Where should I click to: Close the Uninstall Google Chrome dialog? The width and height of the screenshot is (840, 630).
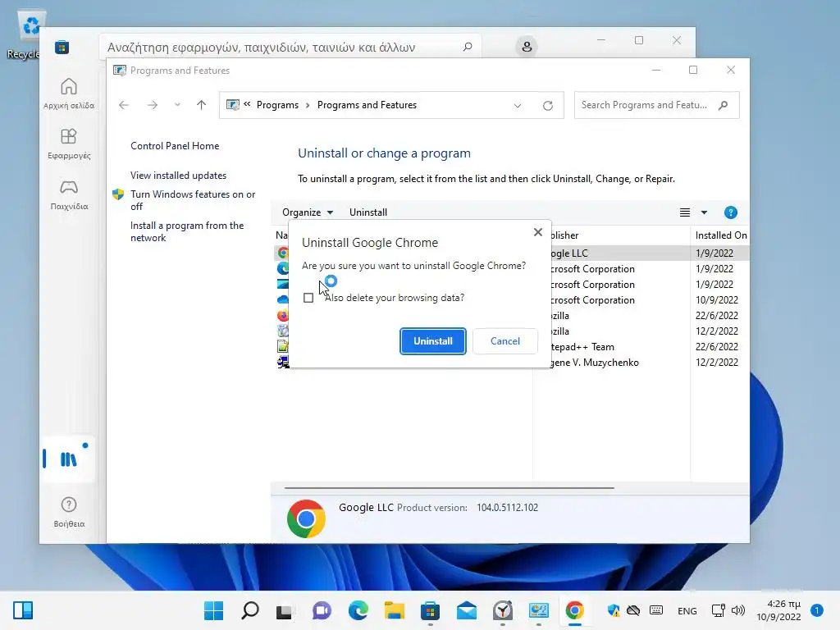point(538,232)
